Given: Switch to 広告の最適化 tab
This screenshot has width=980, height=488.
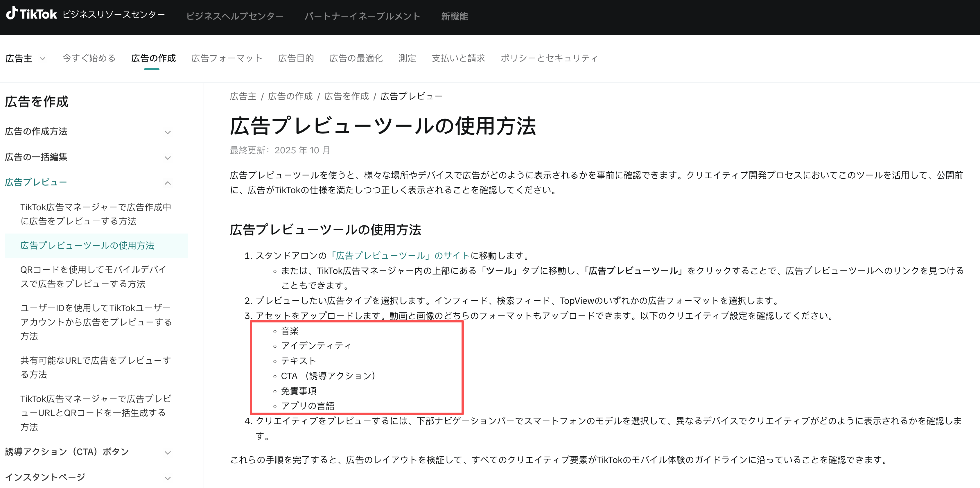Looking at the screenshot, I should click(x=356, y=58).
